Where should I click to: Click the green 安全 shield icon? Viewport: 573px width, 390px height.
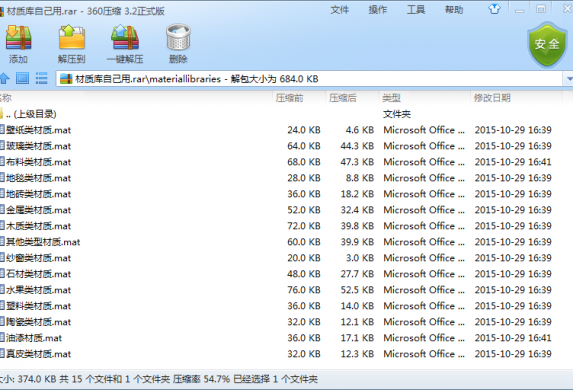(547, 45)
